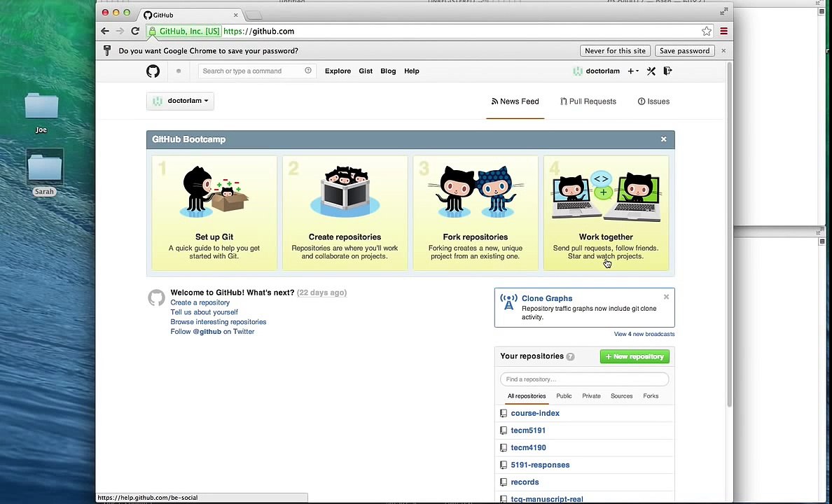The width and height of the screenshot is (832, 504).
Task: Click View 4 new broadcasts link
Action: tap(644, 334)
